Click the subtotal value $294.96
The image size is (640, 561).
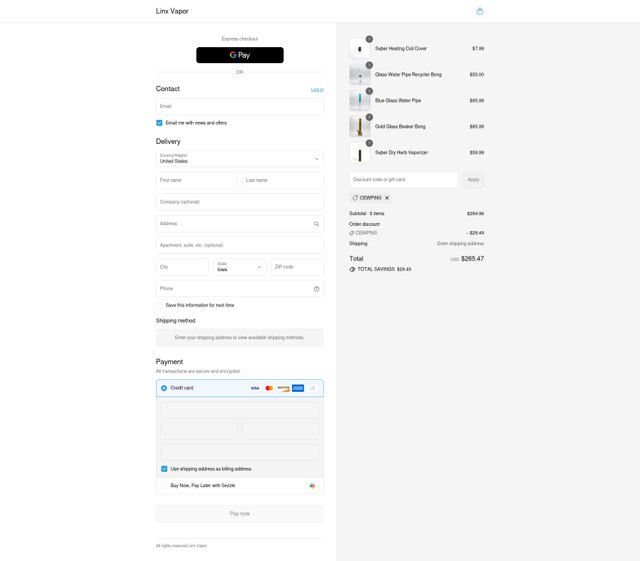click(x=476, y=214)
